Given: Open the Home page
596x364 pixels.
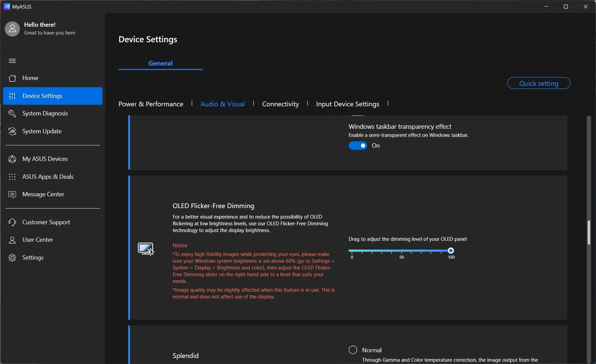Looking at the screenshot, I should point(52,78).
